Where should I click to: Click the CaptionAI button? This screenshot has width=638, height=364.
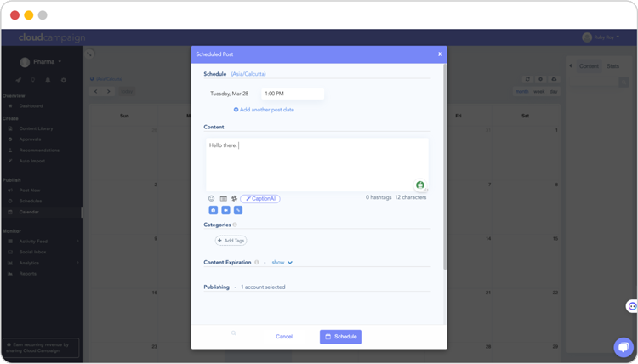[x=260, y=198]
